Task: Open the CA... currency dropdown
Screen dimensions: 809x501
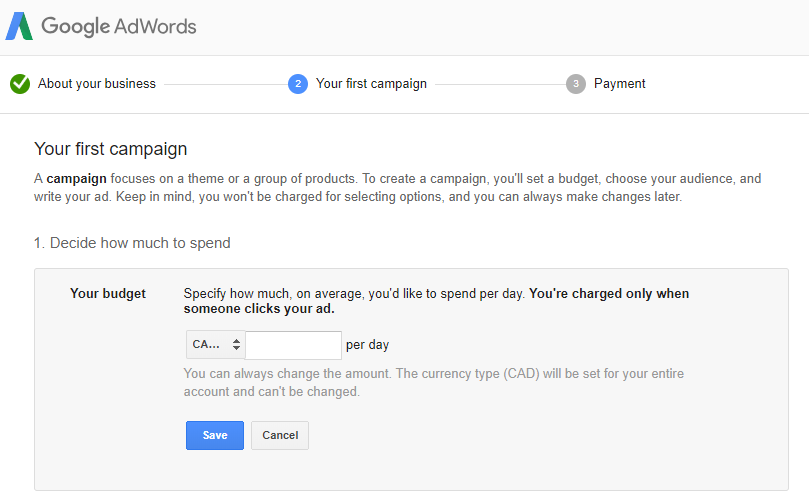Action: [216, 345]
